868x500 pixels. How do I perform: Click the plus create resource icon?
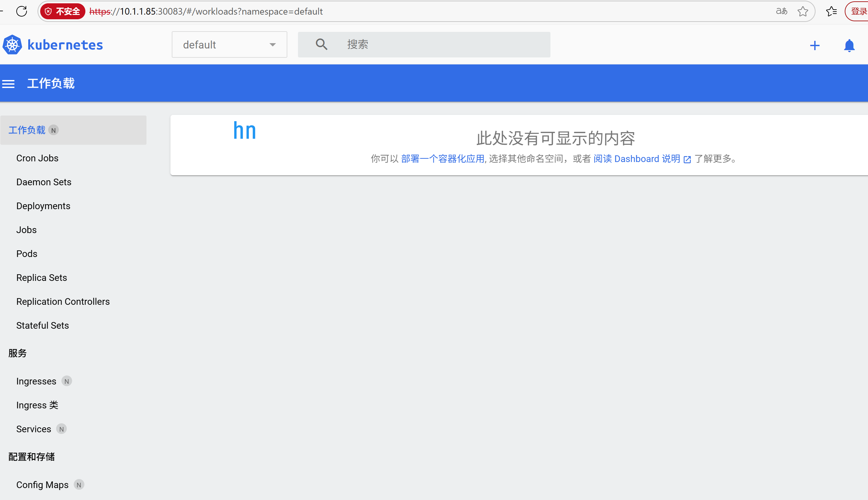815,45
